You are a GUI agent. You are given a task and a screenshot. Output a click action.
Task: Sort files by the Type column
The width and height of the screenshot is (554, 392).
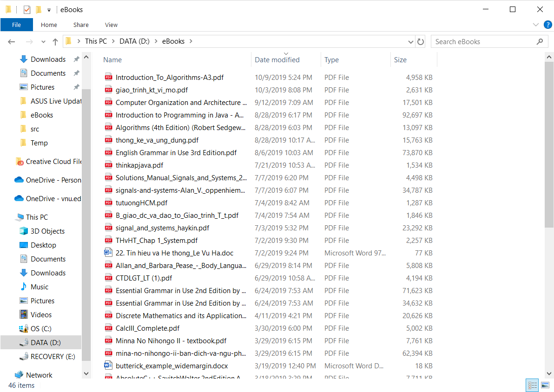click(331, 60)
